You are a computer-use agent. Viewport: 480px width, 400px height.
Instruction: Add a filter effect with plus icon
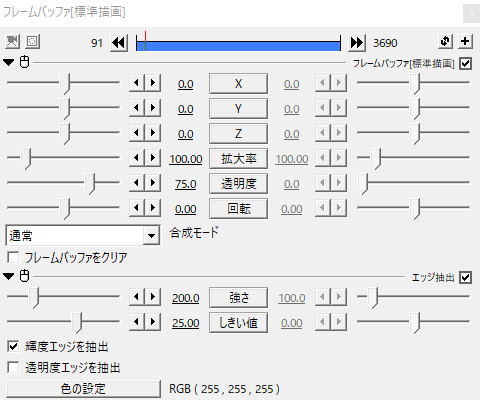pyautogui.click(x=465, y=42)
